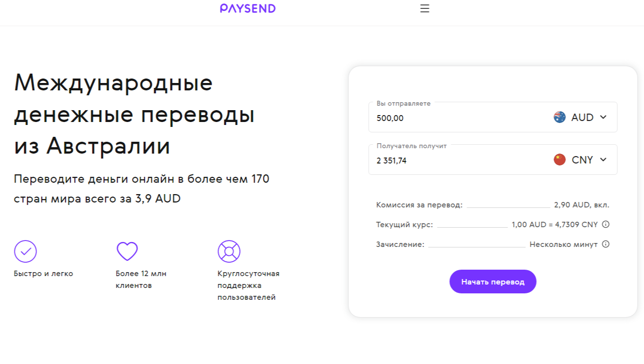Image resolution: width=644 pixels, height=364 pixels.
Task: Click the lifebuoy support icon
Action: 229,251
